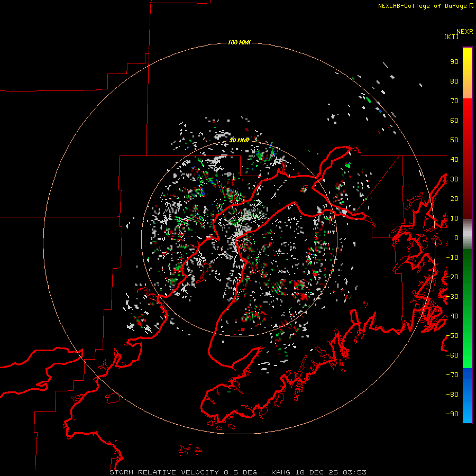
Task: Click the -20 value on velocity scale
Action: tap(452, 277)
